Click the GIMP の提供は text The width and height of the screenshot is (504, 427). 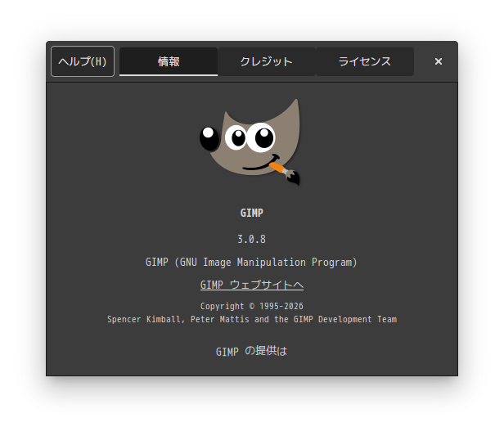[x=251, y=351]
